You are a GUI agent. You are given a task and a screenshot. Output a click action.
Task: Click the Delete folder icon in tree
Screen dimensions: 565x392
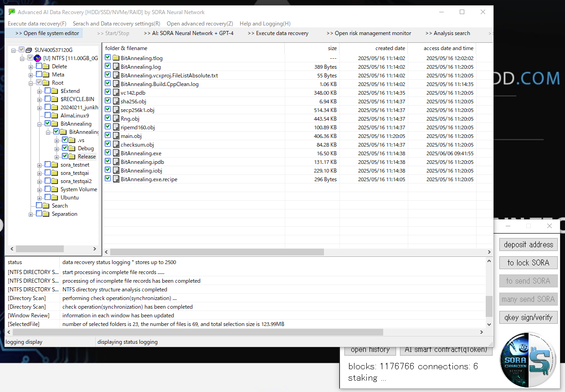(x=46, y=66)
